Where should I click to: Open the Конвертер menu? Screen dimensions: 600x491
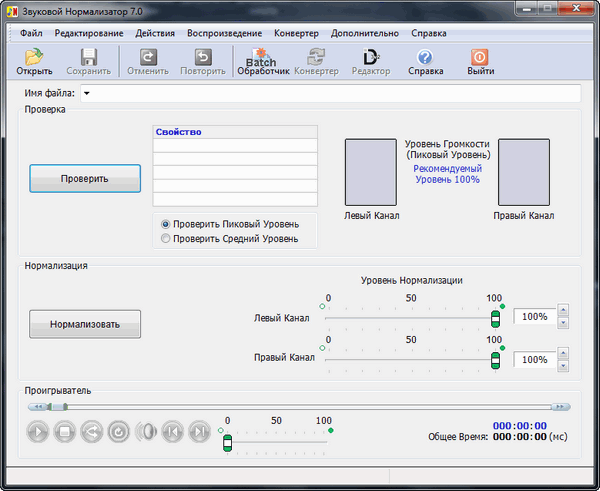click(x=296, y=33)
